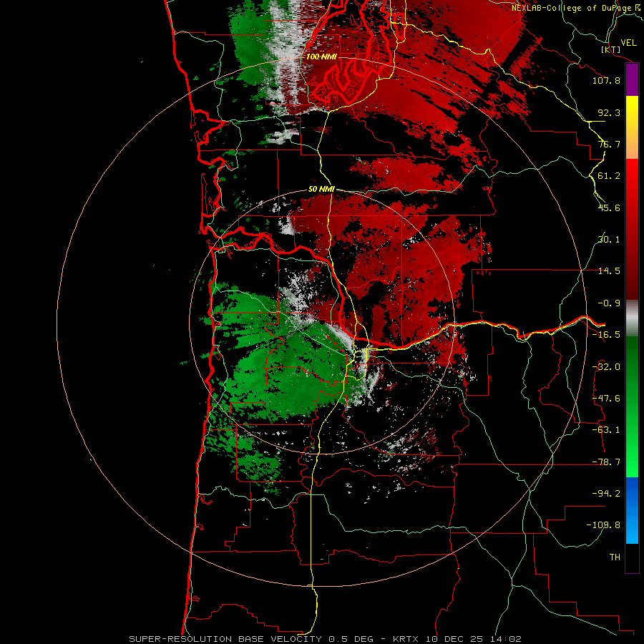Click the -109.8 scale value
The height and width of the screenshot is (644, 644).
[603, 525]
